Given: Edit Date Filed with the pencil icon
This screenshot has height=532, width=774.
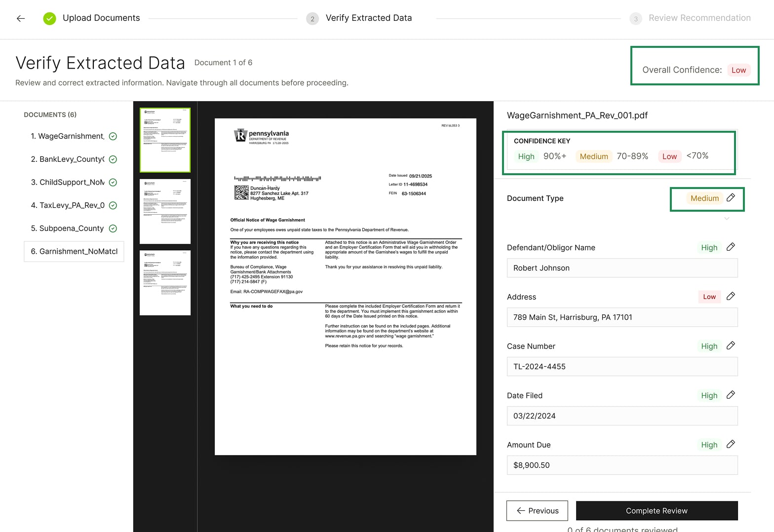Looking at the screenshot, I should point(731,395).
